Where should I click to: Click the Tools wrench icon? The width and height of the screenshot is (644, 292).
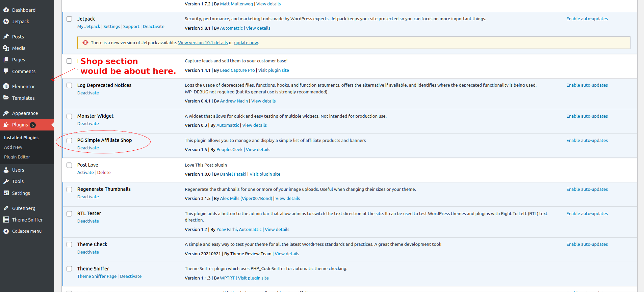6,181
